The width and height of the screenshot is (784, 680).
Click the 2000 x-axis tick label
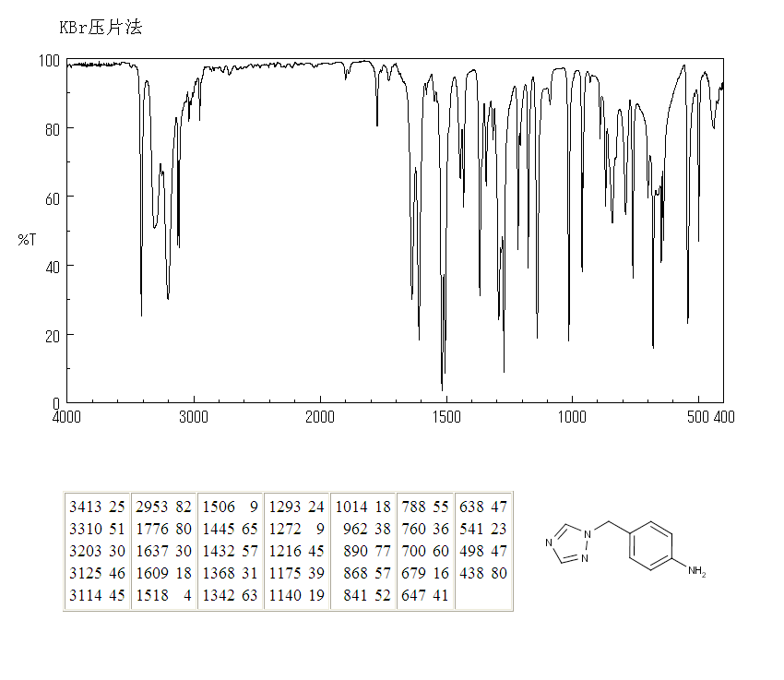click(x=320, y=417)
